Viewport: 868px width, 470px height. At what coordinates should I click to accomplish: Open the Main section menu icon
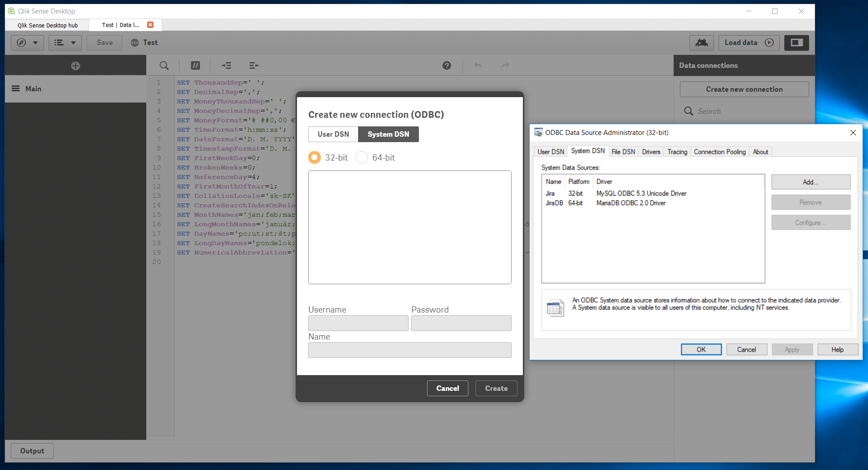click(16, 89)
